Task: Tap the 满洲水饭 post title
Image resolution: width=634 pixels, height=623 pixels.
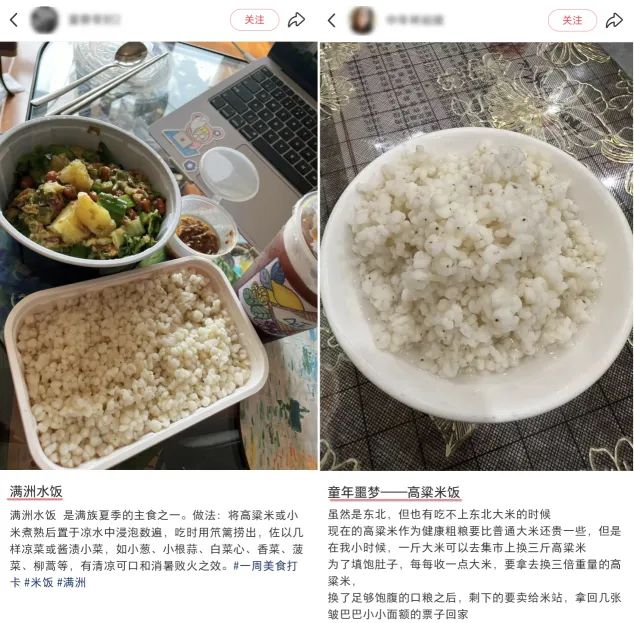Action: pos(36,492)
